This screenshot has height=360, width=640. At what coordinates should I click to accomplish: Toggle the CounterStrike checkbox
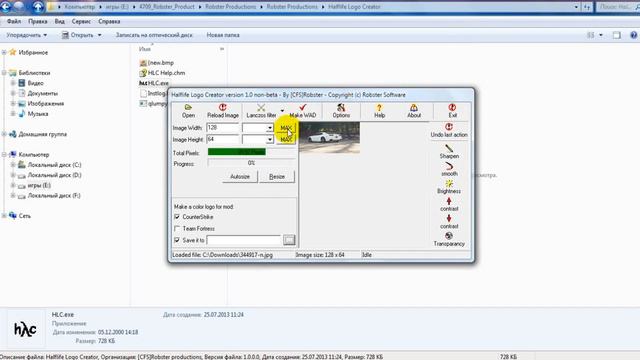tap(177, 217)
